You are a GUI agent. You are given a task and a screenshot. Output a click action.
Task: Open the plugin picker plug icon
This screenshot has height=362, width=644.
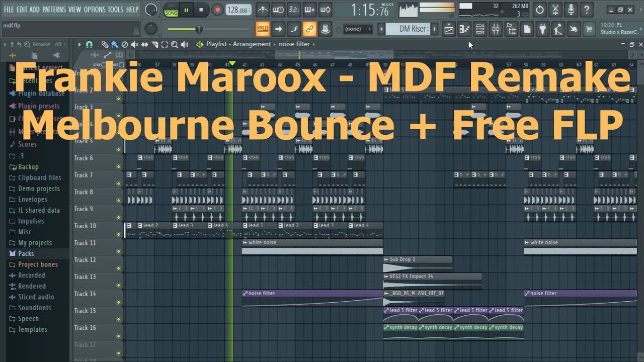[542, 29]
